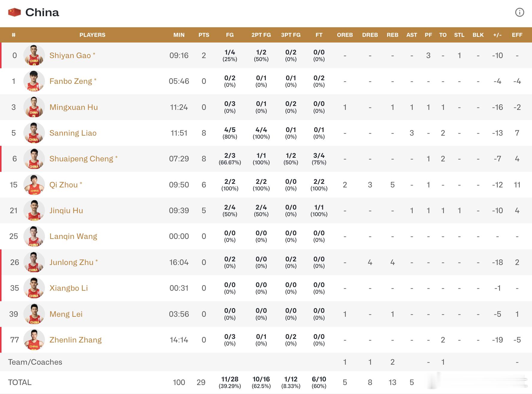Image resolution: width=532 pixels, height=394 pixels.
Task: Click Meng Lei's headshot photo
Action: click(34, 314)
